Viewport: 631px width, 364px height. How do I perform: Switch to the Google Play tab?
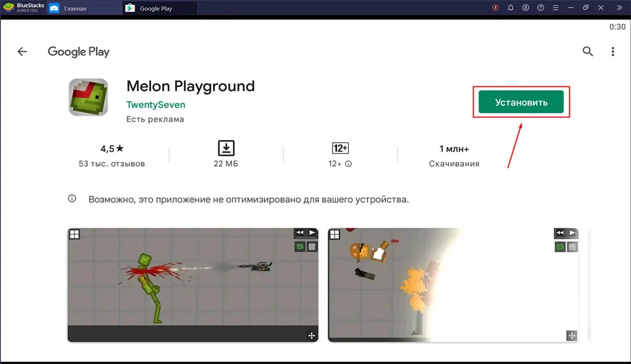[155, 8]
